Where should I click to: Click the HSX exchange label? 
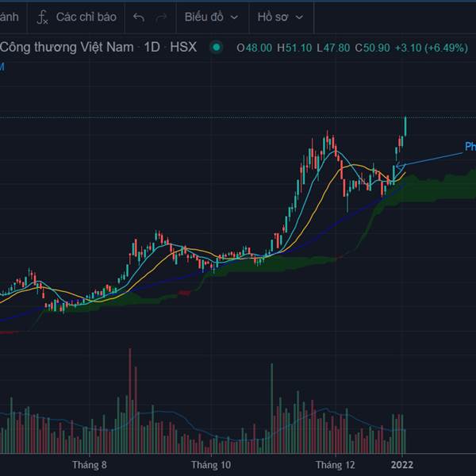coord(183,48)
